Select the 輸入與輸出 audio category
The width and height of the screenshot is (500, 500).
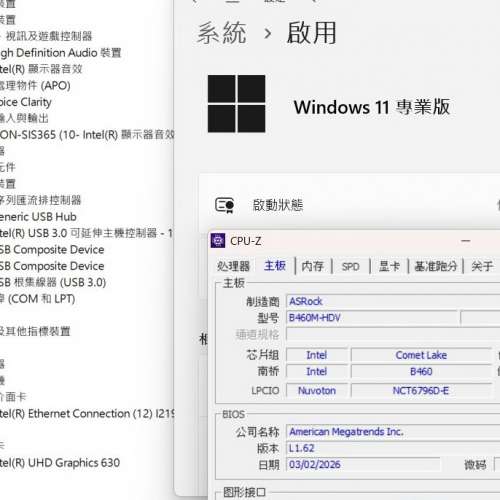pyautogui.click(x=24, y=118)
